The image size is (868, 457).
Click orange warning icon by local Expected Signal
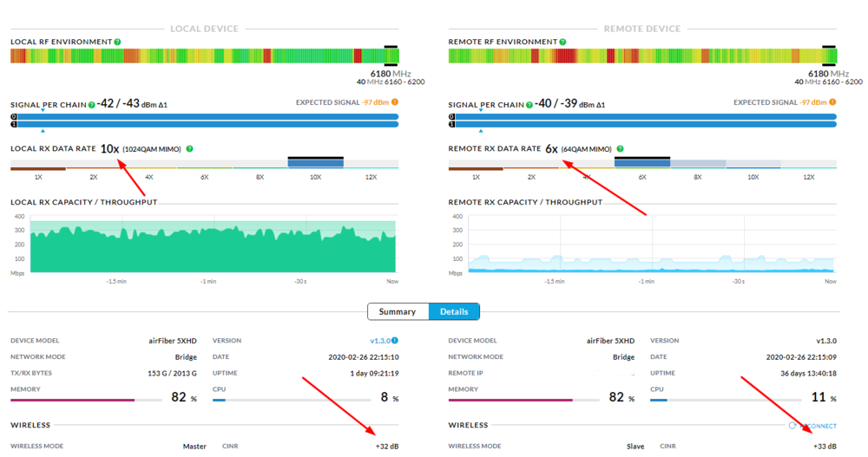tap(395, 102)
